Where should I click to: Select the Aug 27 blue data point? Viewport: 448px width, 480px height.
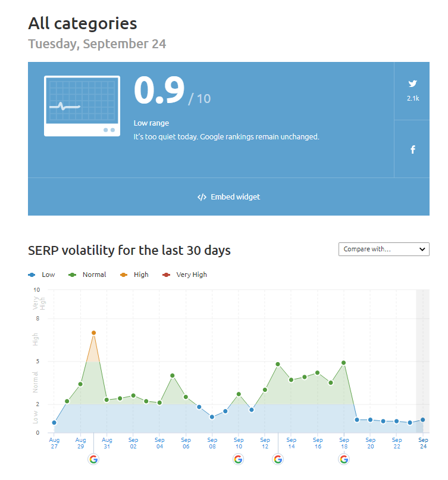pyautogui.click(x=54, y=423)
